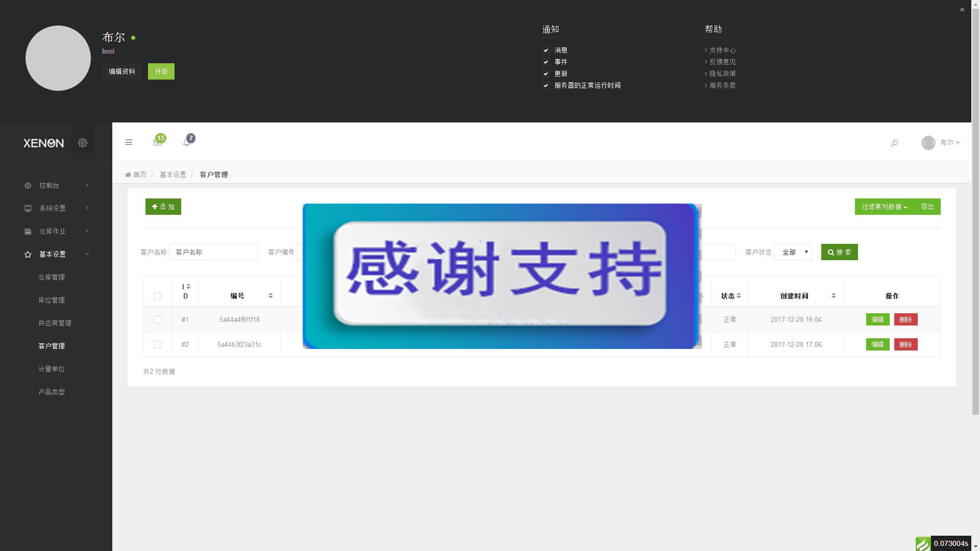
Task: Toggle the 服务器的正常运行时间 checkbox
Action: pos(546,85)
